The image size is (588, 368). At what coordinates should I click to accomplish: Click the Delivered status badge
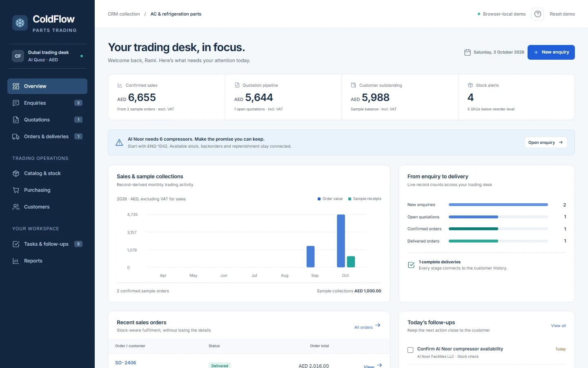point(220,365)
